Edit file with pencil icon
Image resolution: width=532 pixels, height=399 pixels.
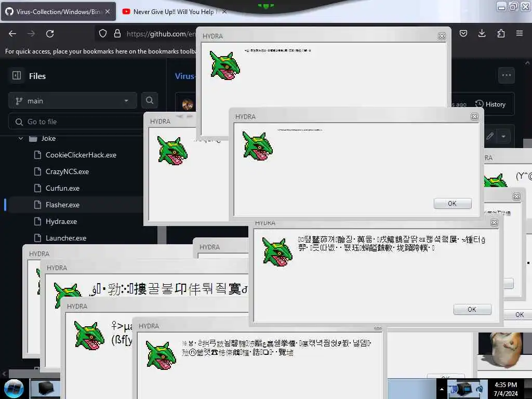click(489, 136)
